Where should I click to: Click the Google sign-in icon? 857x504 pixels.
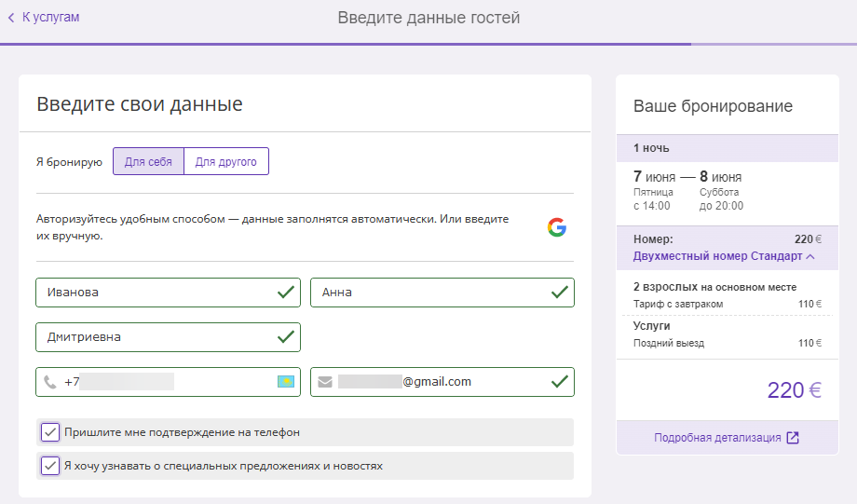click(x=557, y=227)
